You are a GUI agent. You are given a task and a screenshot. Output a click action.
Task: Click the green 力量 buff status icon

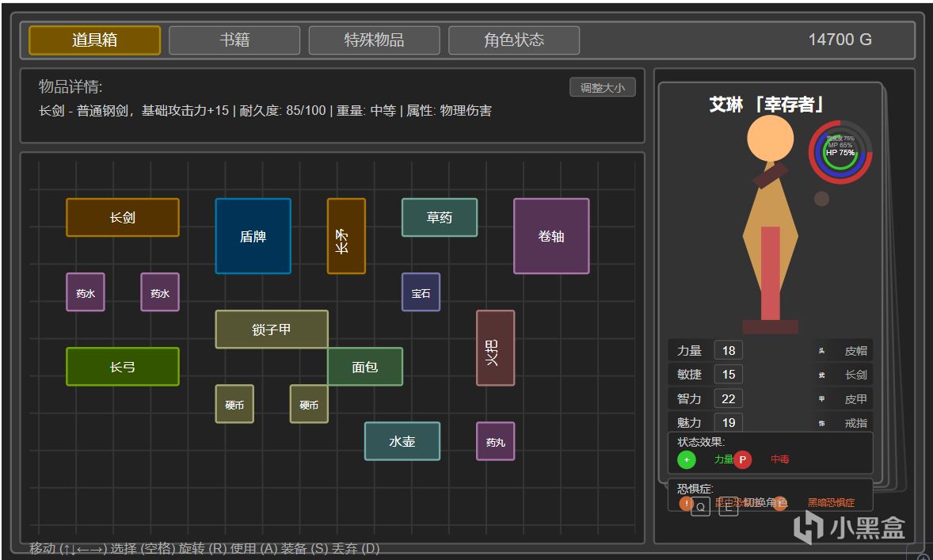[686, 459]
